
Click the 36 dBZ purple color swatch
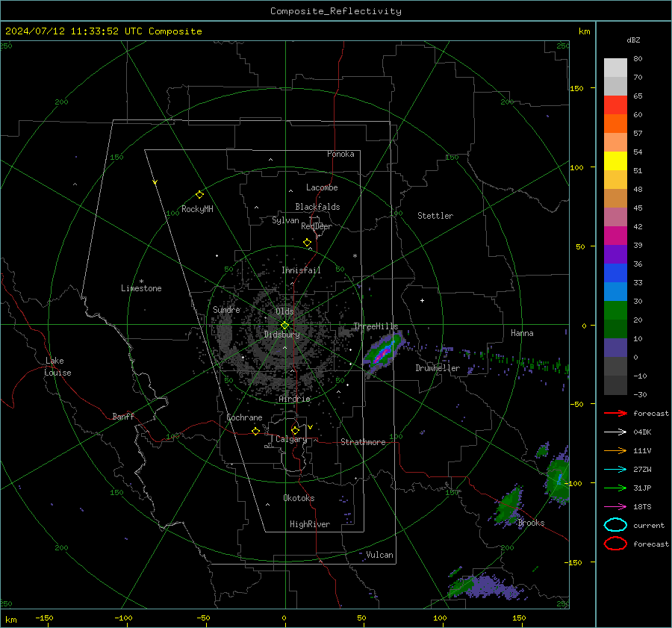(x=615, y=254)
